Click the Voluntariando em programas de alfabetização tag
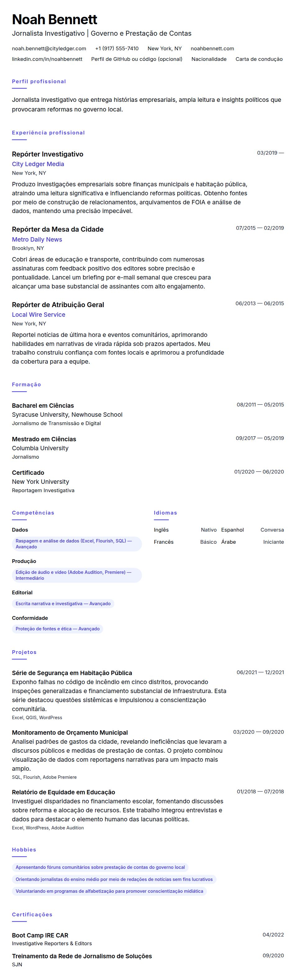This screenshot has height=980, width=296. (109, 891)
